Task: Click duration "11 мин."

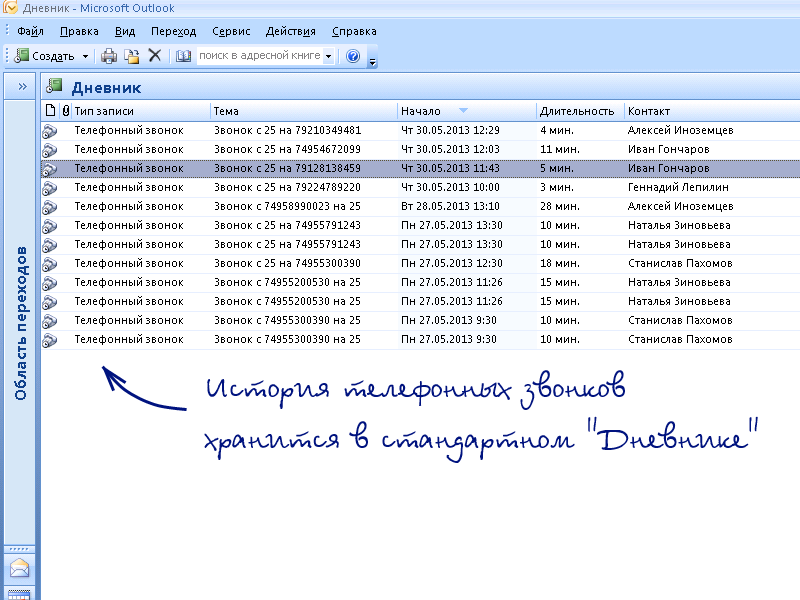Action: tap(560, 149)
